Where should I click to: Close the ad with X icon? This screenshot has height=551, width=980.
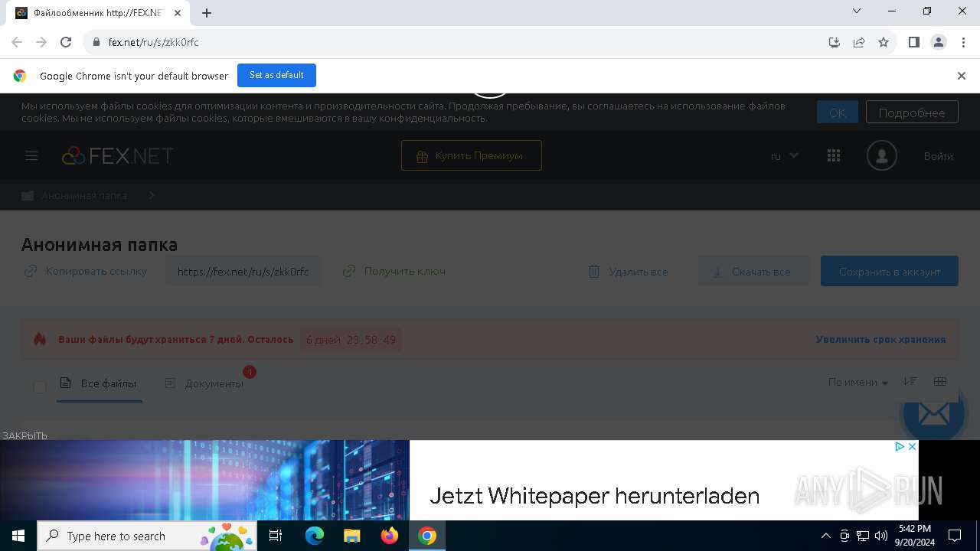[912, 447]
